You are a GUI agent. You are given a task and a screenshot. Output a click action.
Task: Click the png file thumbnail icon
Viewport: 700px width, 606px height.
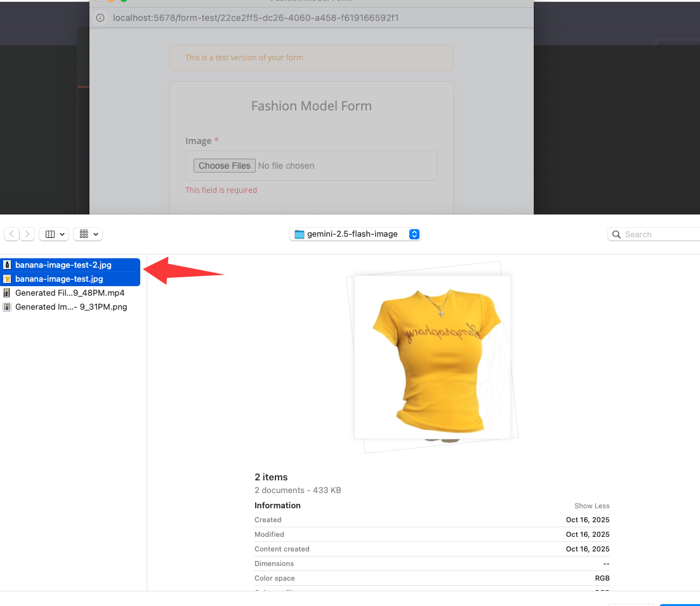click(7, 306)
